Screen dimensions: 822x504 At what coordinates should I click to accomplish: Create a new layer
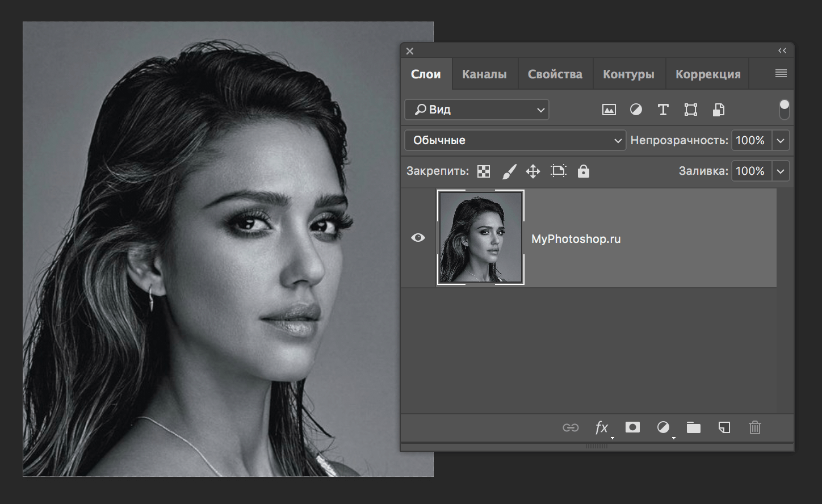(724, 427)
